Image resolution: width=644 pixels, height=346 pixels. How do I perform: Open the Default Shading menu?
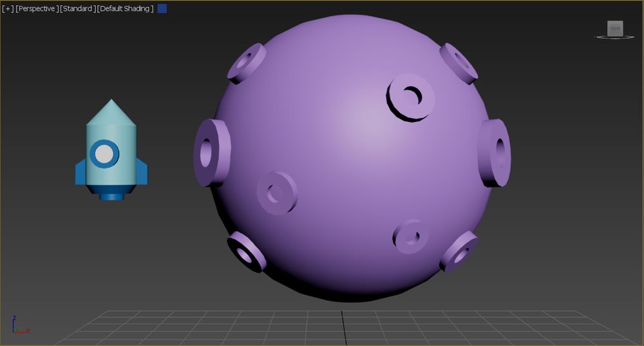tap(126, 8)
